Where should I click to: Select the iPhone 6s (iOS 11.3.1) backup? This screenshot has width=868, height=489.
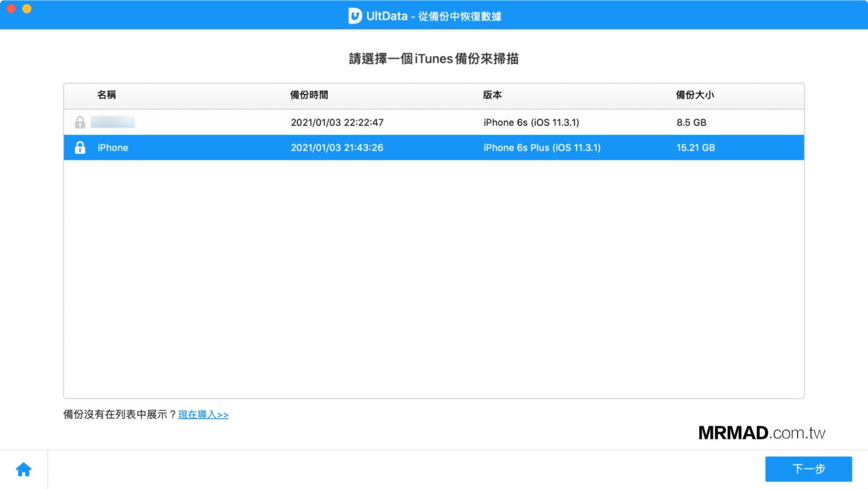pyautogui.click(x=396, y=122)
